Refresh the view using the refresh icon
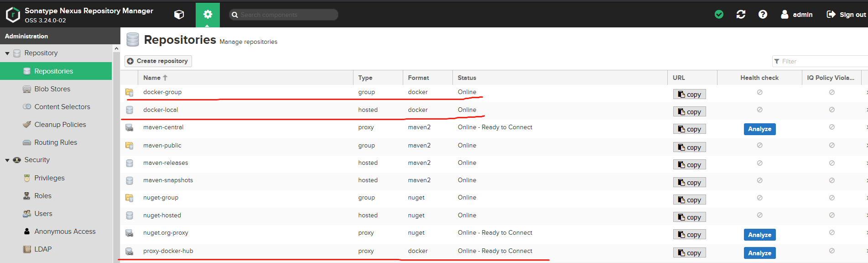The width and height of the screenshot is (868, 263). pyautogui.click(x=741, y=15)
